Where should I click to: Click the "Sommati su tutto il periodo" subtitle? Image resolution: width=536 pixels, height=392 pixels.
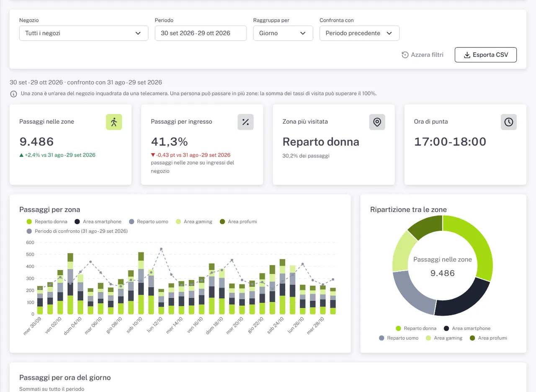pyautogui.click(x=52, y=389)
